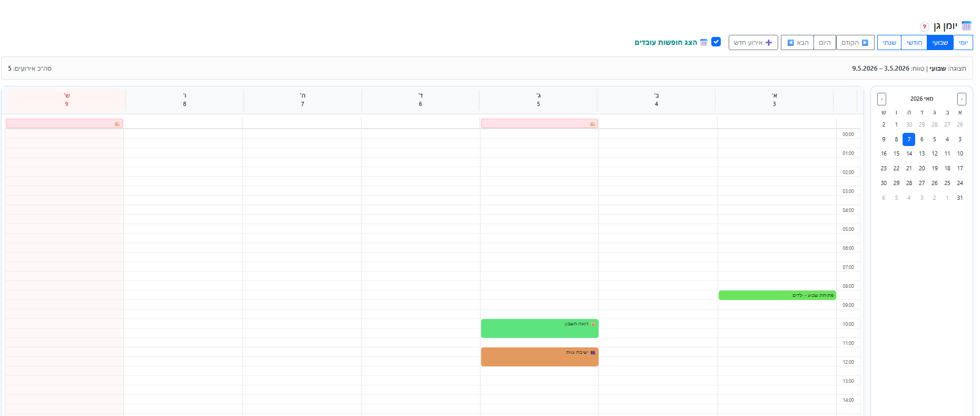
Task: Click the people icon on ישיבת צוות event
Action: coord(593,352)
